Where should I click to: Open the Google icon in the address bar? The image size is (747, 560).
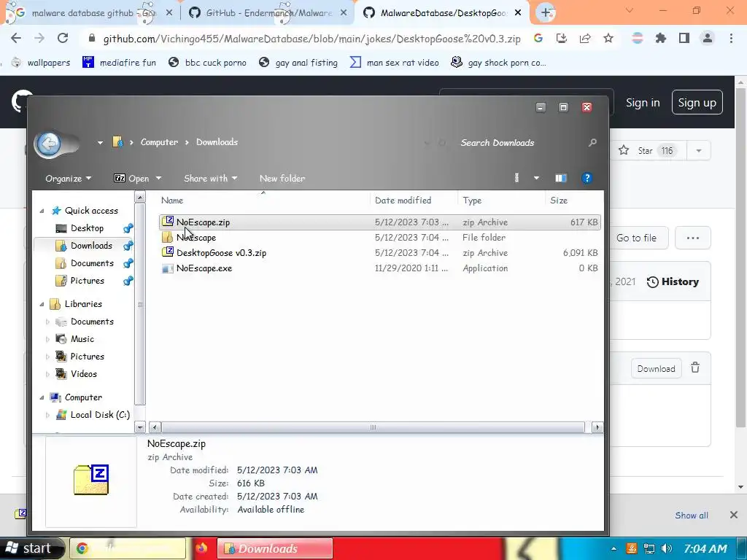pyautogui.click(x=538, y=38)
